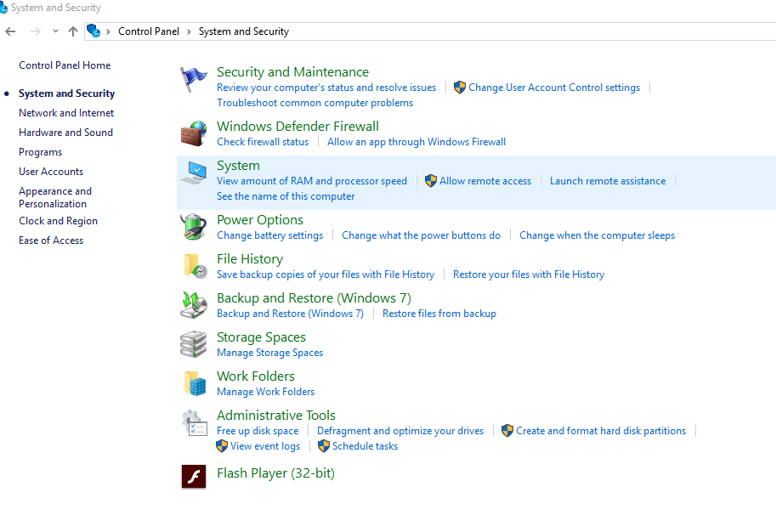The image size is (776, 532).
Task: Open the Storage Spaces stacked drives icon
Action: [x=194, y=344]
